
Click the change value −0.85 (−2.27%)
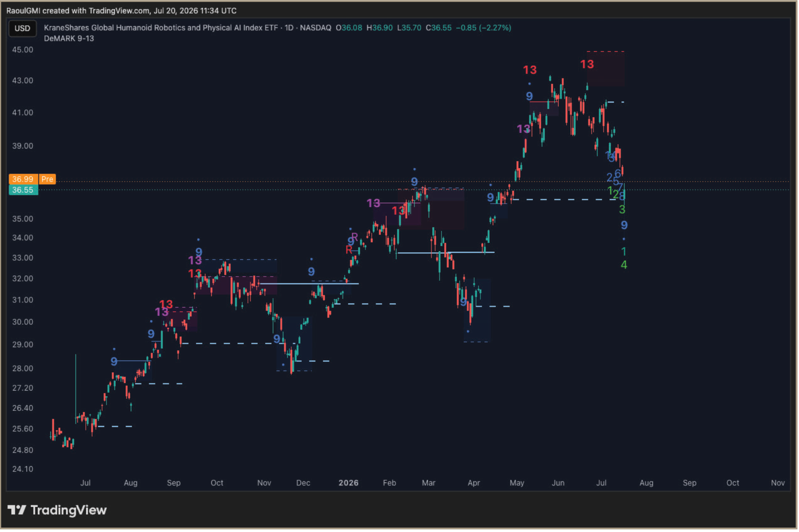[483, 28]
